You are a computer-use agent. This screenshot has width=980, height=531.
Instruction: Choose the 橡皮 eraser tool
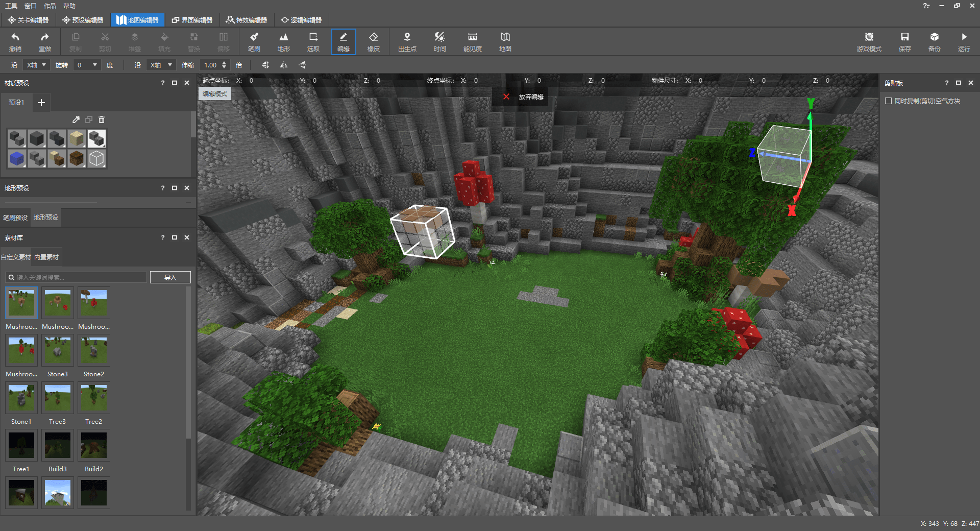pyautogui.click(x=374, y=42)
